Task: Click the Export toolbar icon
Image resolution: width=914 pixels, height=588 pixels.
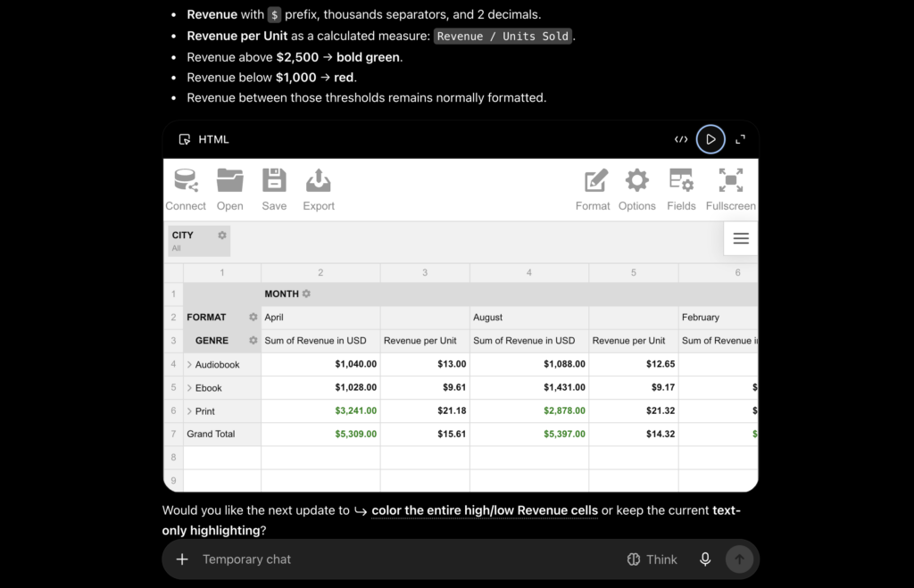Action: pos(319,189)
